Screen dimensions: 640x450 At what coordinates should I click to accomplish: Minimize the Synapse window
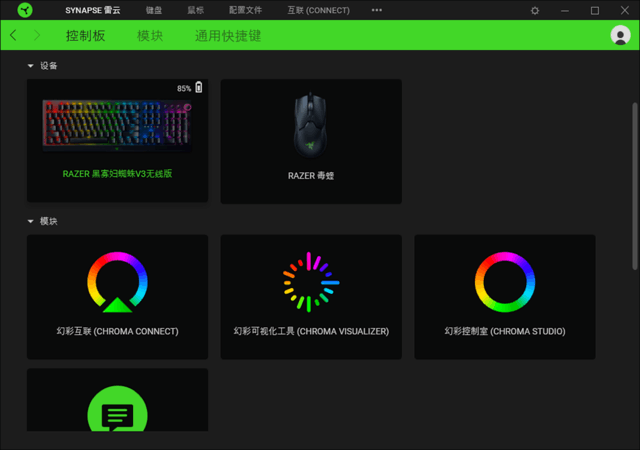tap(565, 11)
